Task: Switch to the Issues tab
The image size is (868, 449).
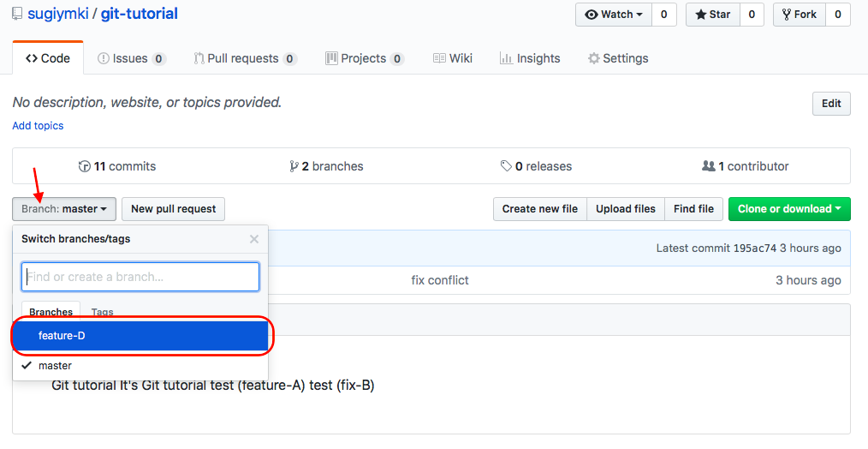Action: 130,58
